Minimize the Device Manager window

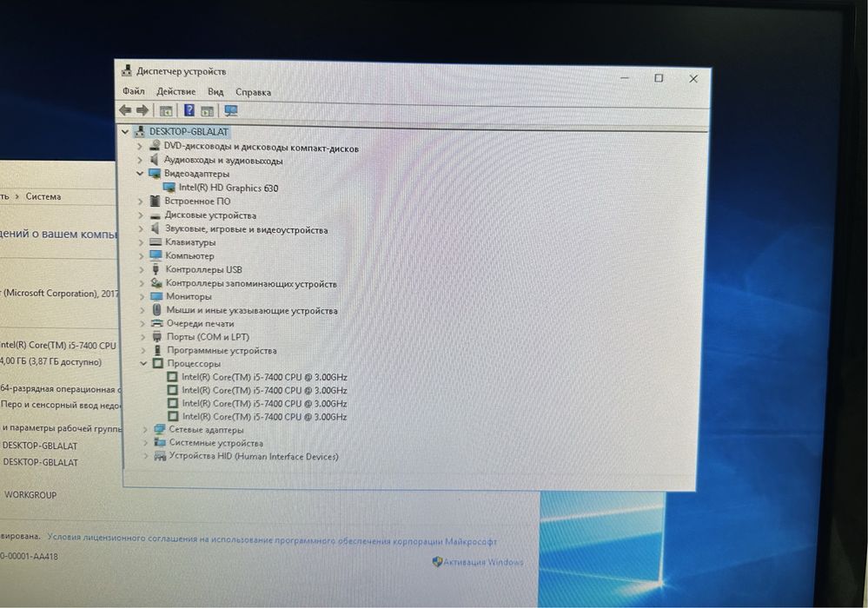pyautogui.click(x=625, y=78)
